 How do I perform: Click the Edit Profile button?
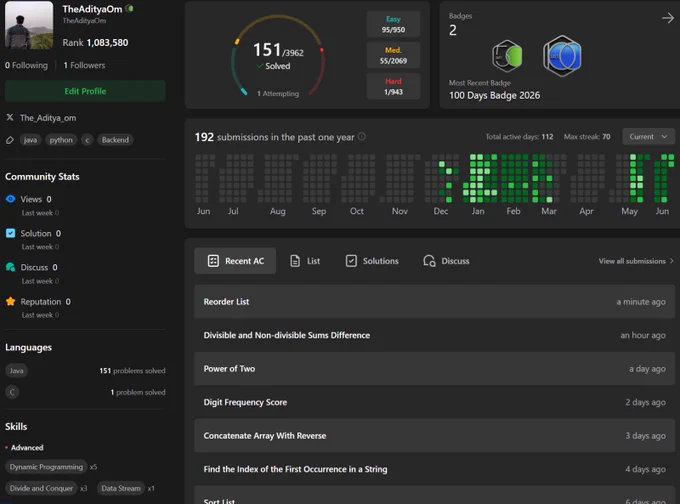[x=85, y=91]
